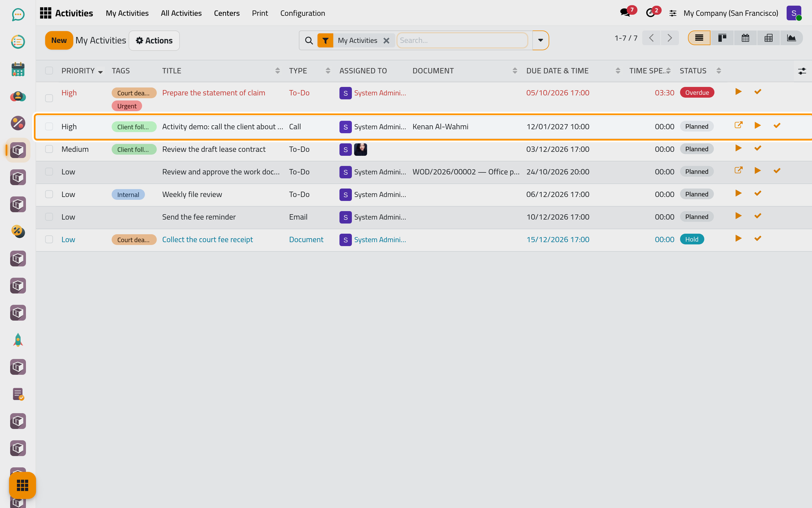The image size is (812, 508).
Task: Open the All Activities menu
Action: pyautogui.click(x=181, y=13)
